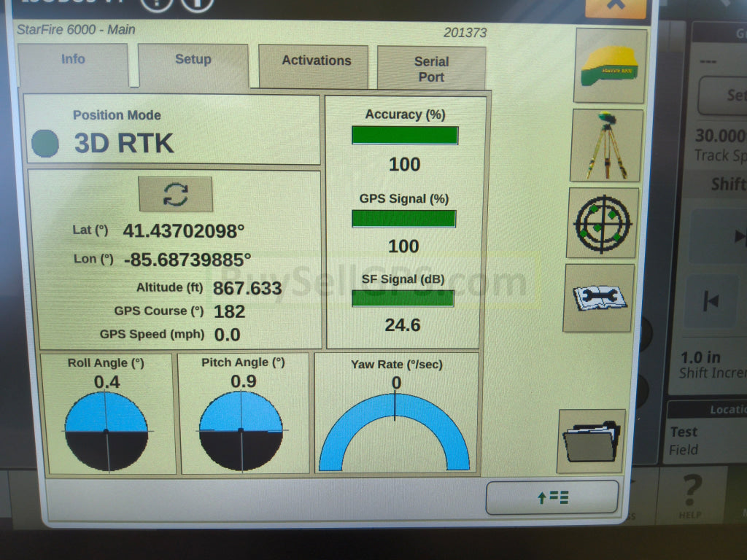Select longitude value -85.68739885°
This screenshot has height=560, width=747.
click(x=187, y=260)
